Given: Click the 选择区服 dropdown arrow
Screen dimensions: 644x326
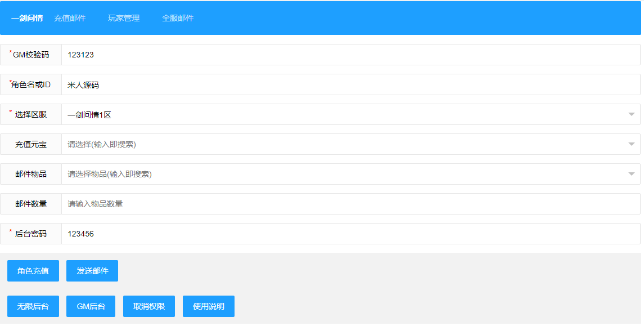Looking at the screenshot, I should 631,114.
